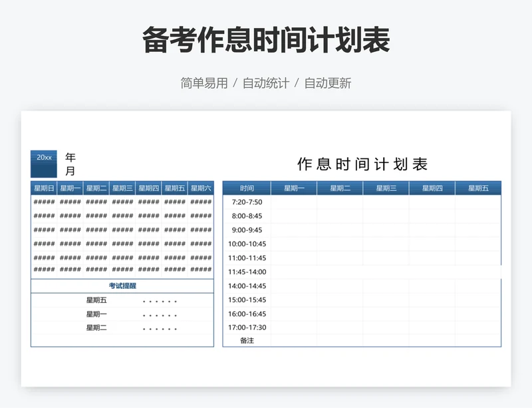The height and width of the screenshot is (408, 532).
Task: Select the 星期五 schedule column header
Action: (x=478, y=188)
